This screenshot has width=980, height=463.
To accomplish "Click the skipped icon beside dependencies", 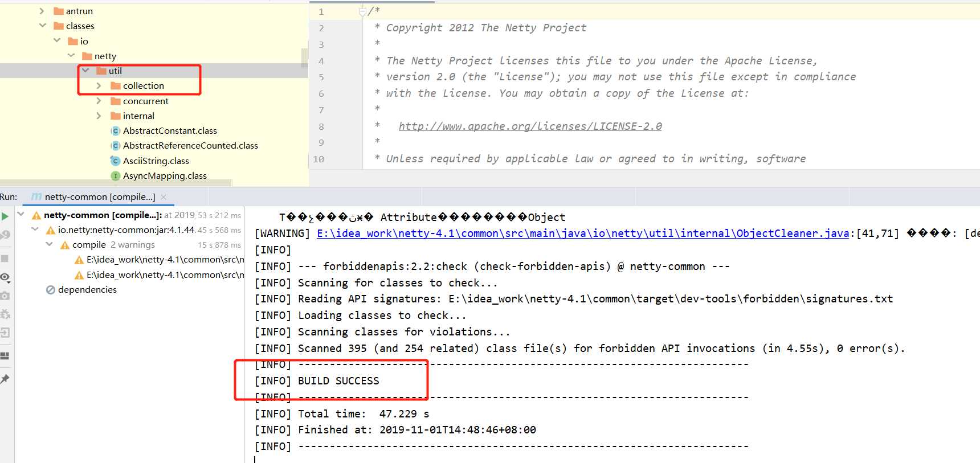I will point(51,290).
